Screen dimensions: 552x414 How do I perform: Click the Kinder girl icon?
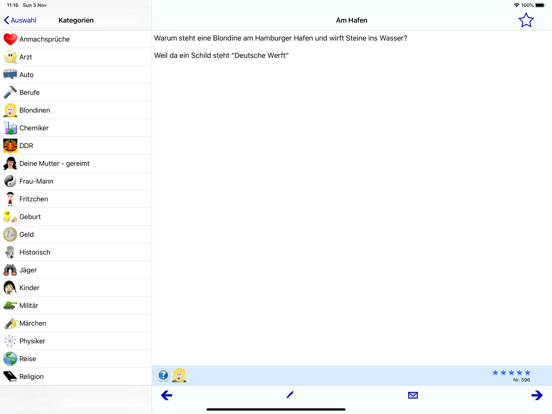point(10,288)
